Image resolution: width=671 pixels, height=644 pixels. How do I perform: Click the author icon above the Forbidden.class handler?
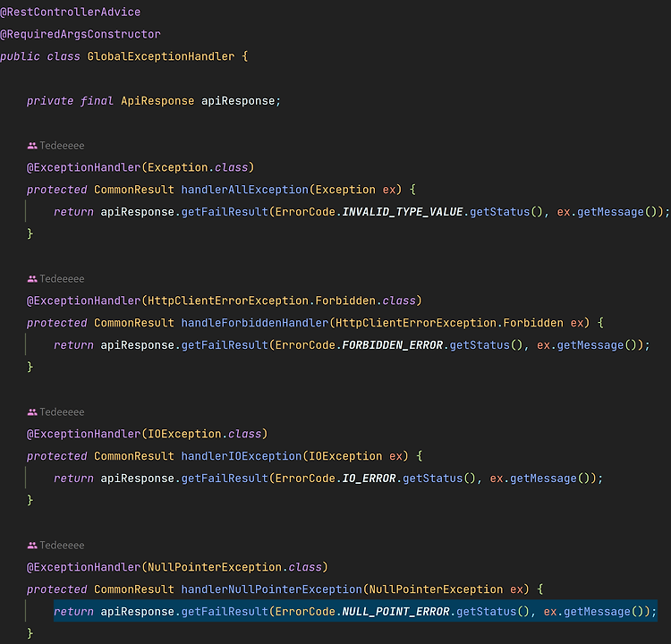32,279
